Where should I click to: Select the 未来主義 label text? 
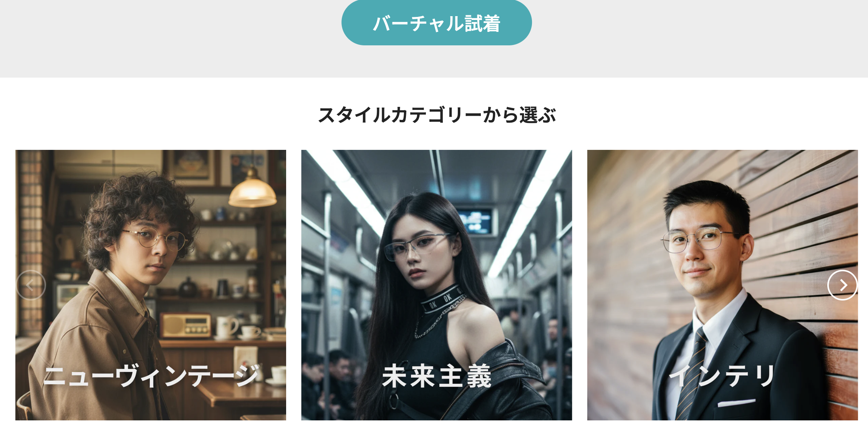coord(437,376)
